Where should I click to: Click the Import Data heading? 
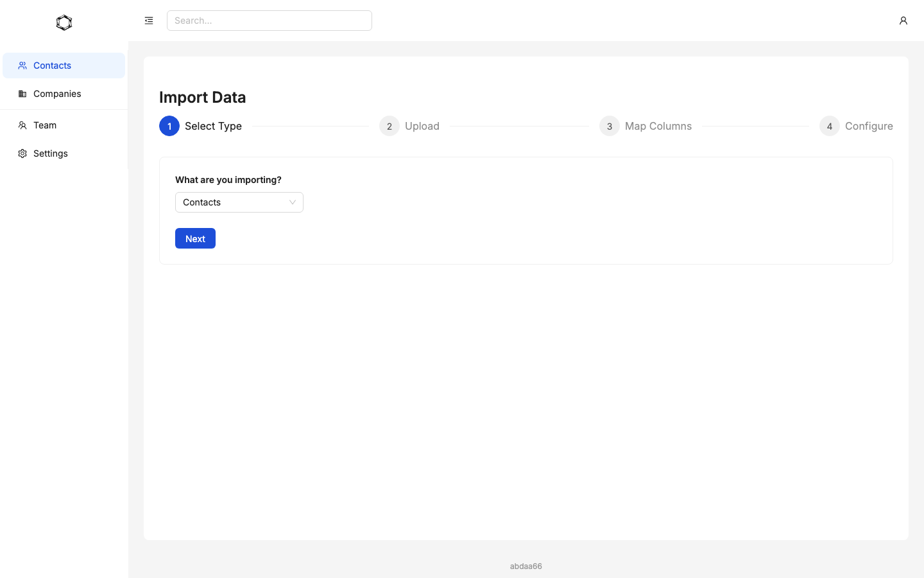[x=203, y=97]
